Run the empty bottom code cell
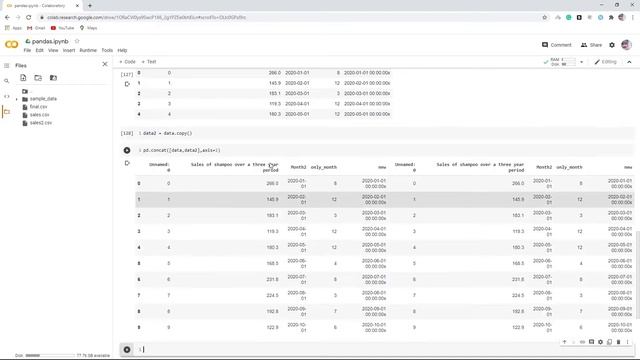The image size is (640, 360). tap(127, 349)
